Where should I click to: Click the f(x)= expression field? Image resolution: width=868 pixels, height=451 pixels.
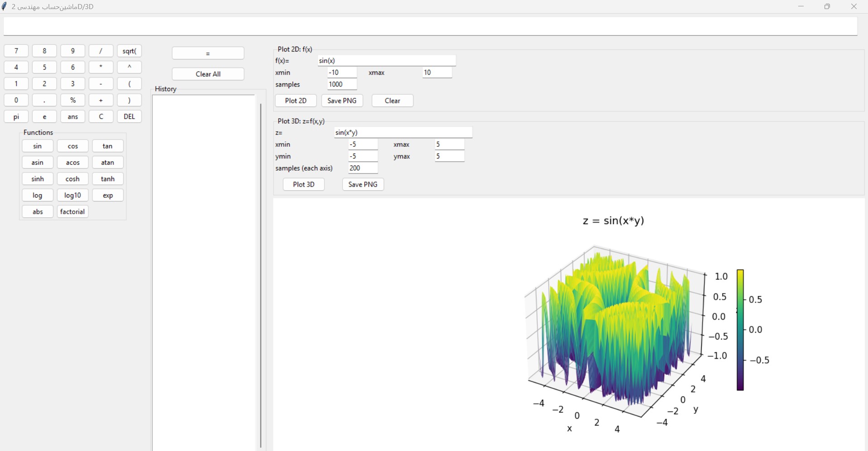(386, 61)
